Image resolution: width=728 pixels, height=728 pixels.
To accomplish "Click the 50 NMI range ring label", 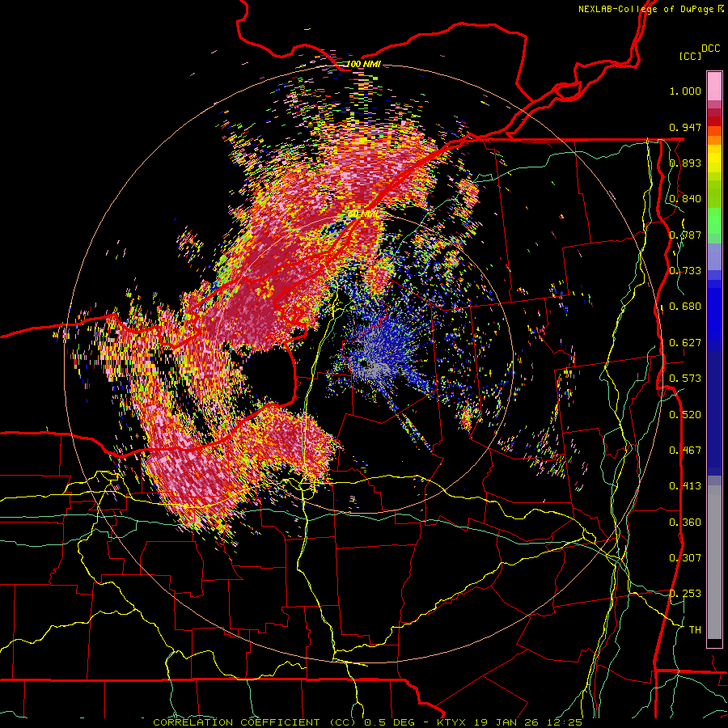I will tap(363, 214).
